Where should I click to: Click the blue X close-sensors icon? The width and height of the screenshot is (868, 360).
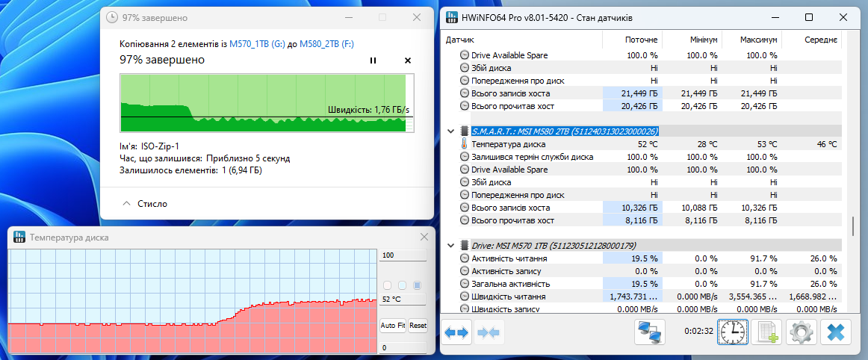point(835,332)
